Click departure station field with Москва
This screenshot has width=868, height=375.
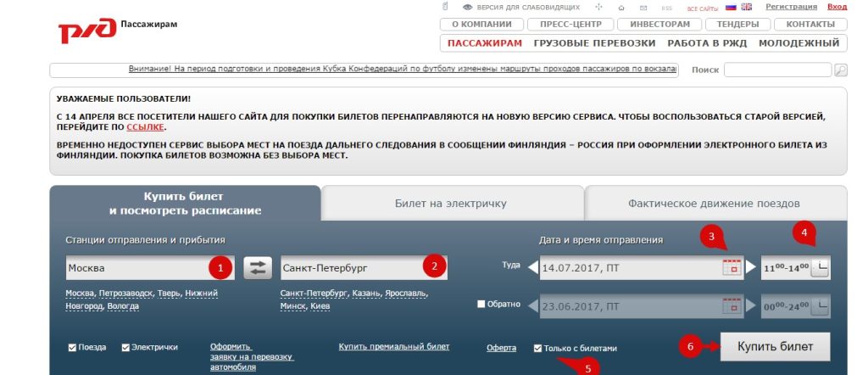coord(150,267)
